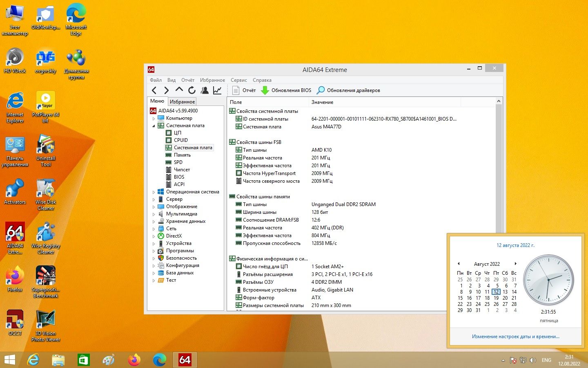The width and height of the screenshot is (588, 368).
Task: Click the volume icon in system tray
Action: tap(532, 360)
